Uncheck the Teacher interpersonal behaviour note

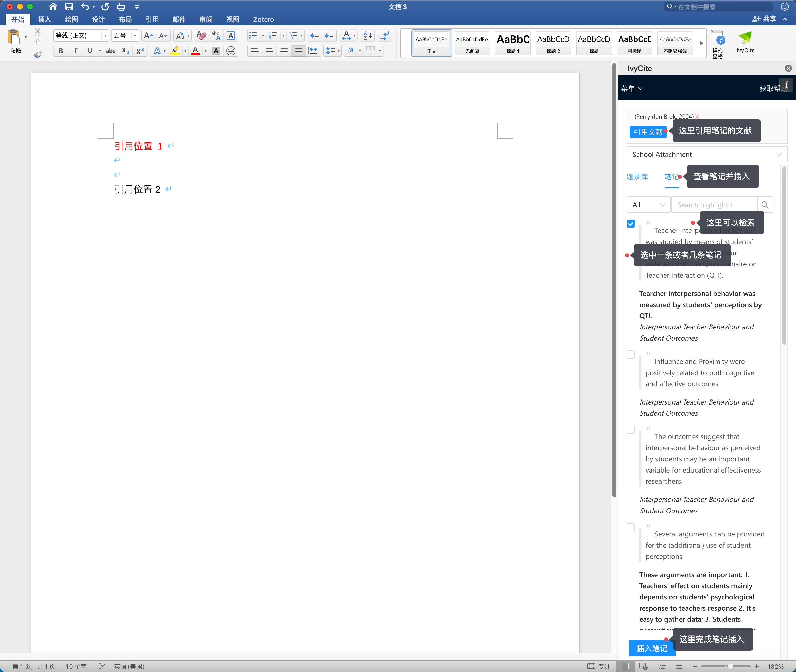[630, 224]
